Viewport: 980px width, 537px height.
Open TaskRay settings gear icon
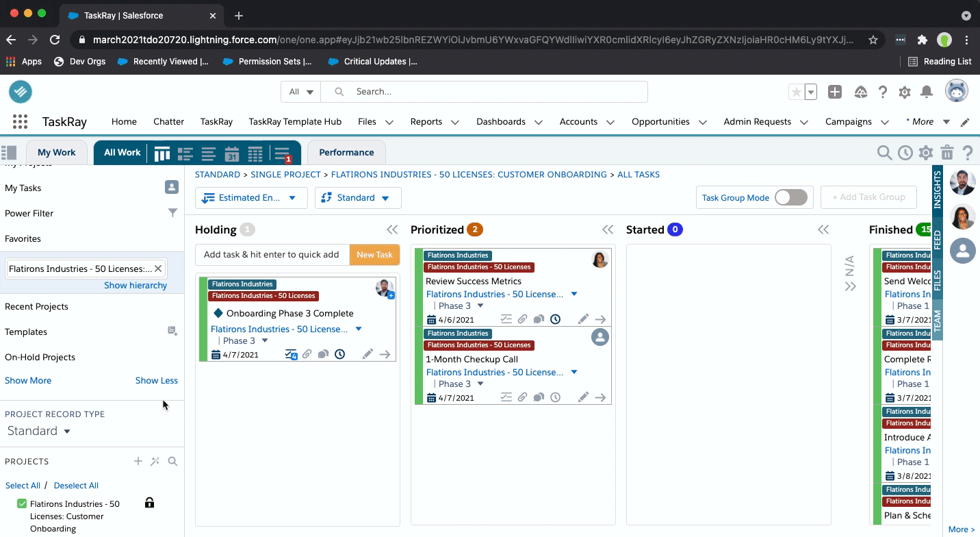tap(926, 153)
